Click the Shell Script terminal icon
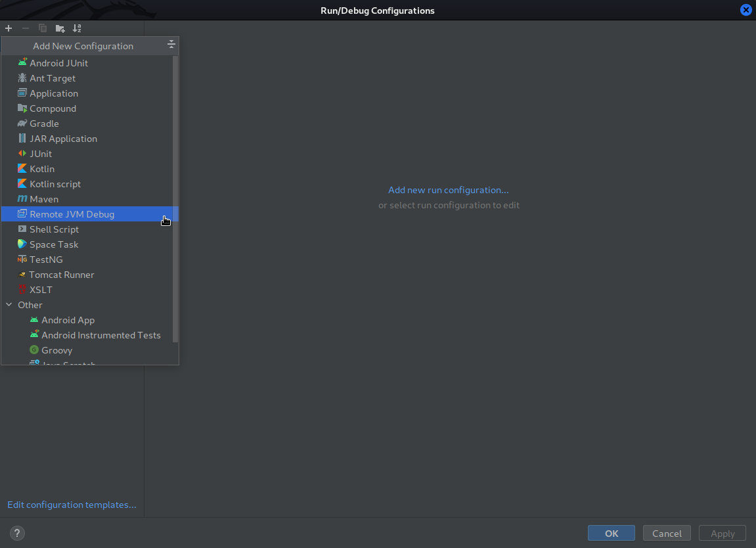 click(x=22, y=229)
